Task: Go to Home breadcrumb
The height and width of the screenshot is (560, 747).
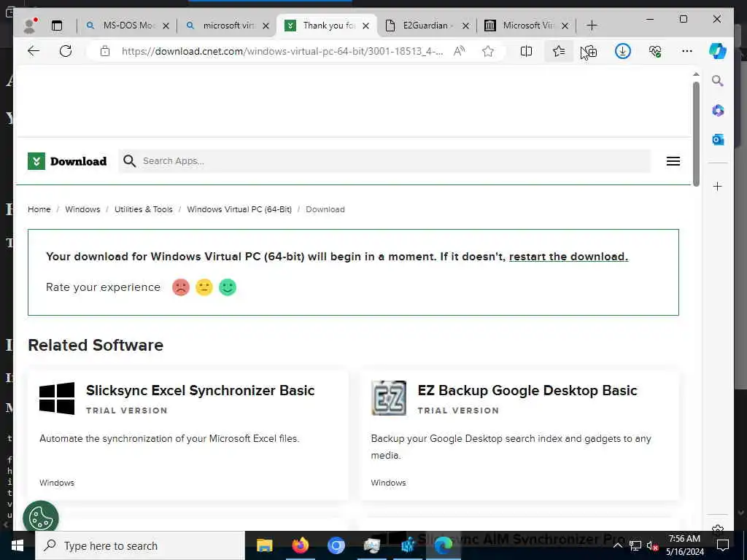Action: (39, 209)
